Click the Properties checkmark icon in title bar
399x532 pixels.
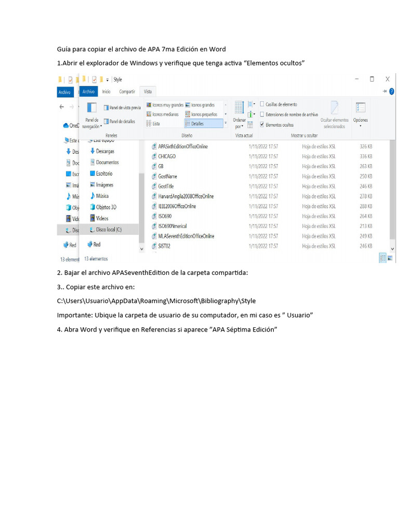tap(95, 79)
